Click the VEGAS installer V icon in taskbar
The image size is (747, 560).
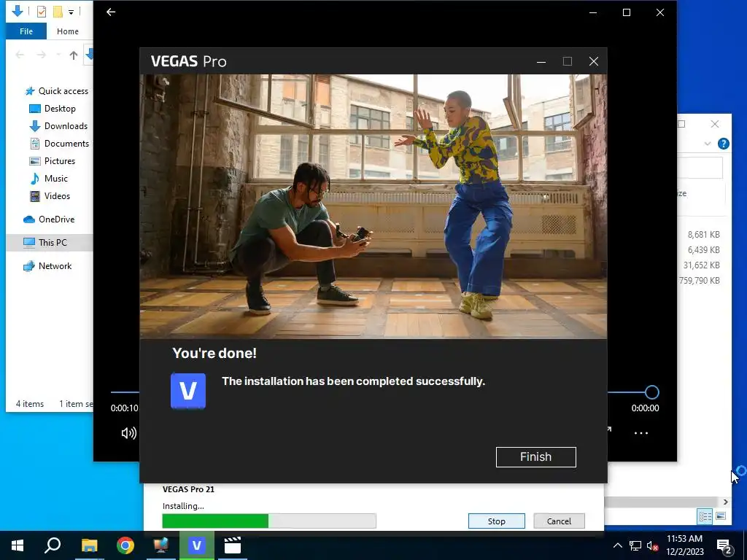(197, 545)
